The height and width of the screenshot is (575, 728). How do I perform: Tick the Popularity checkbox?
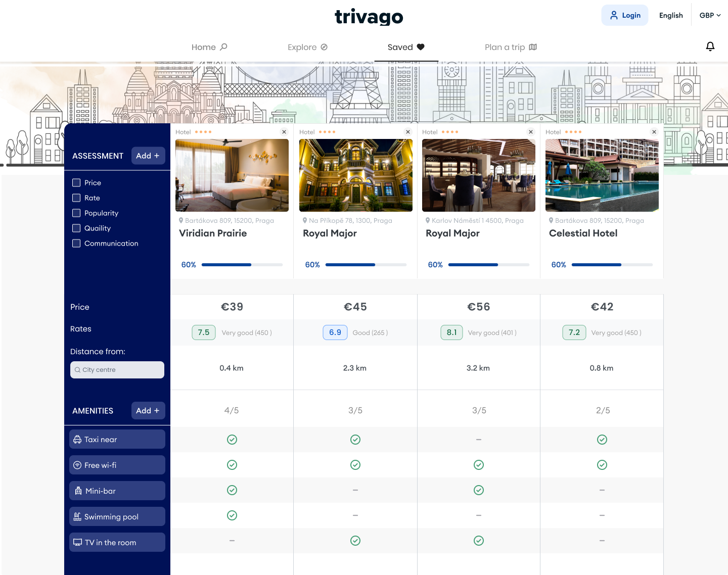tap(76, 213)
